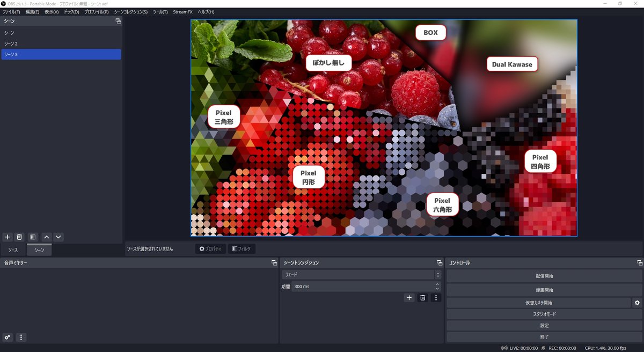Delete selected scene with the trash icon

point(19,237)
